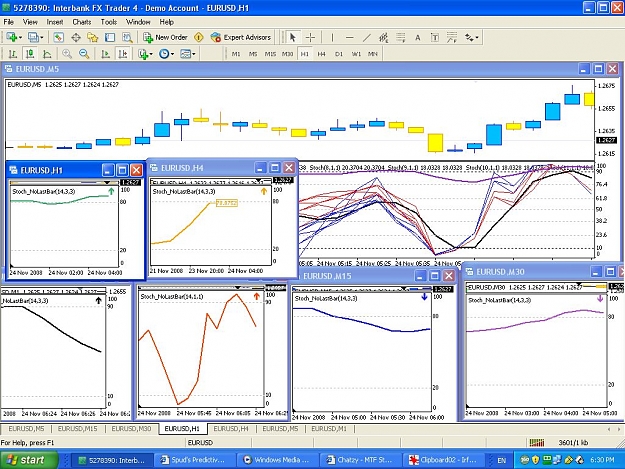Switch to the EURUSD,H4 chart tab

point(231,429)
